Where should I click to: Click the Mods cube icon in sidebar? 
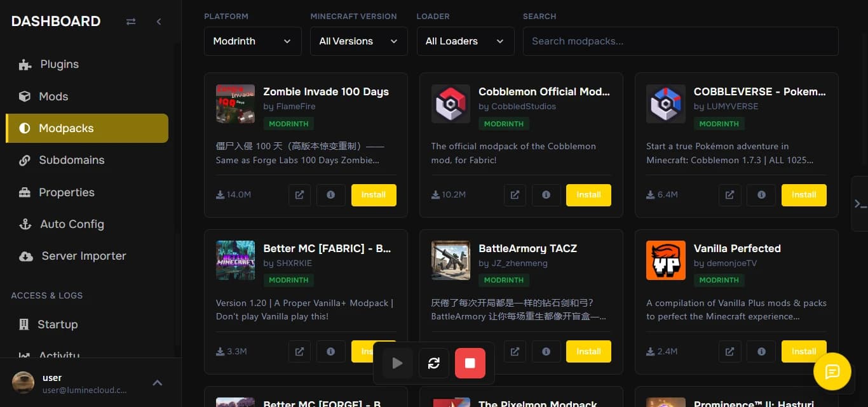[25, 97]
